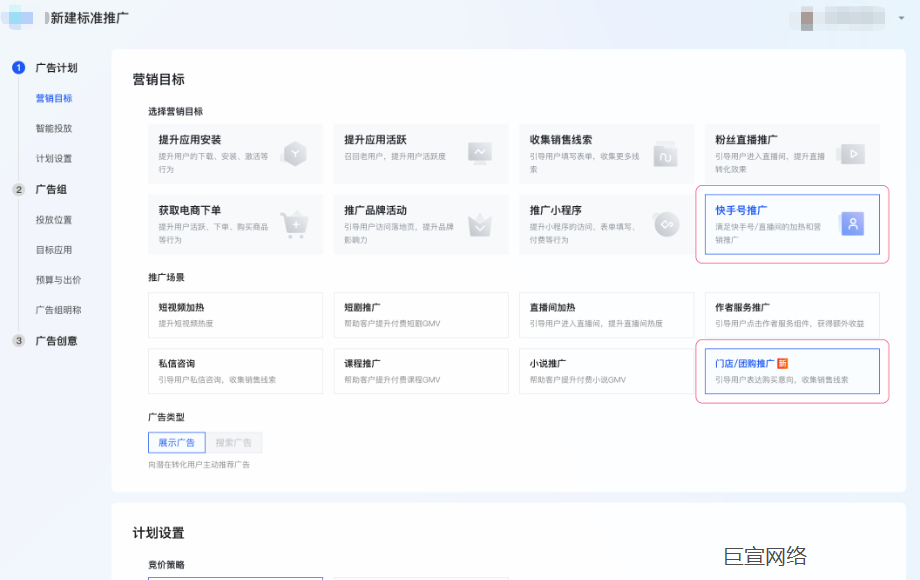
Task: Jump to 智能投放 section in sidebar
Action: click(x=54, y=128)
